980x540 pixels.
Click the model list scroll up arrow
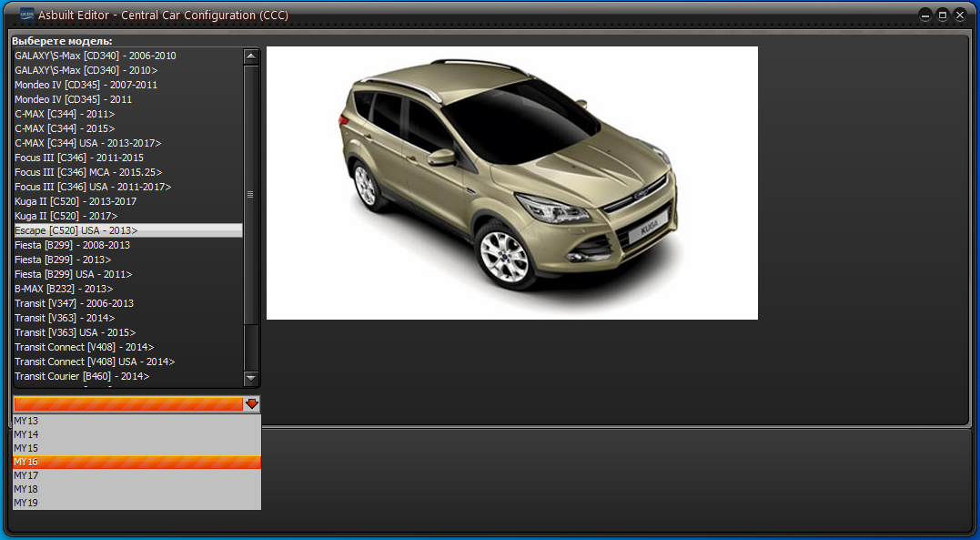click(x=251, y=56)
